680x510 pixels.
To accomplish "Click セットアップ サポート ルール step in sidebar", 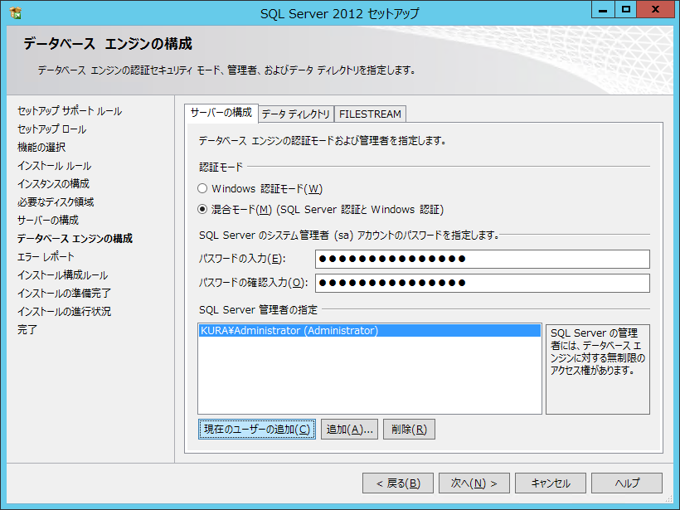I will tap(69, 111).
